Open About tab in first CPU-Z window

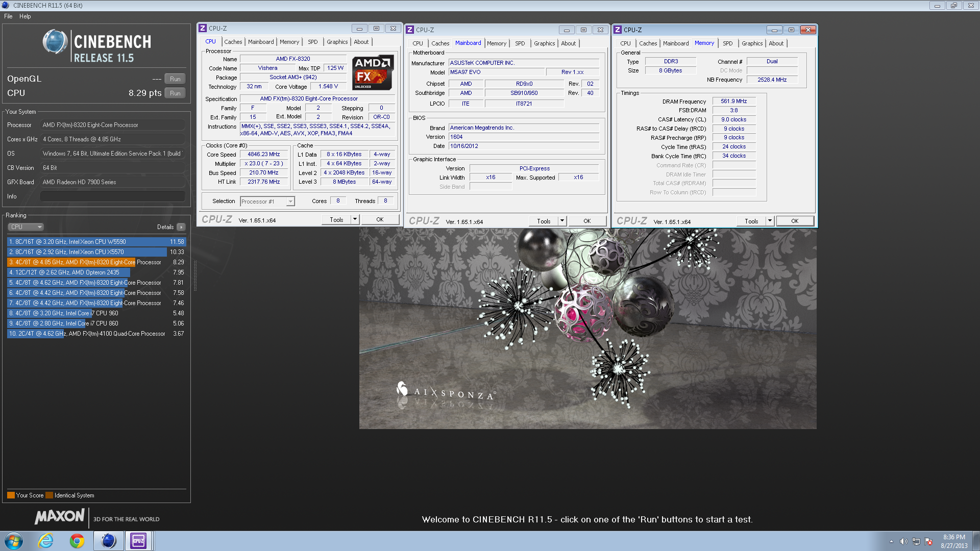[361, 42]
